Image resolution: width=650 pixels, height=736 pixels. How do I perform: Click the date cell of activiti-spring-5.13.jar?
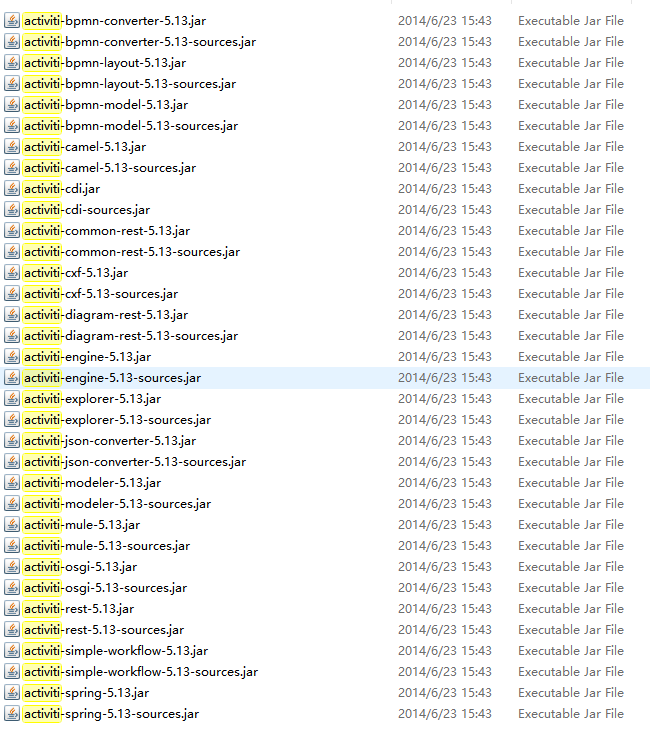[x=445, y=693]
